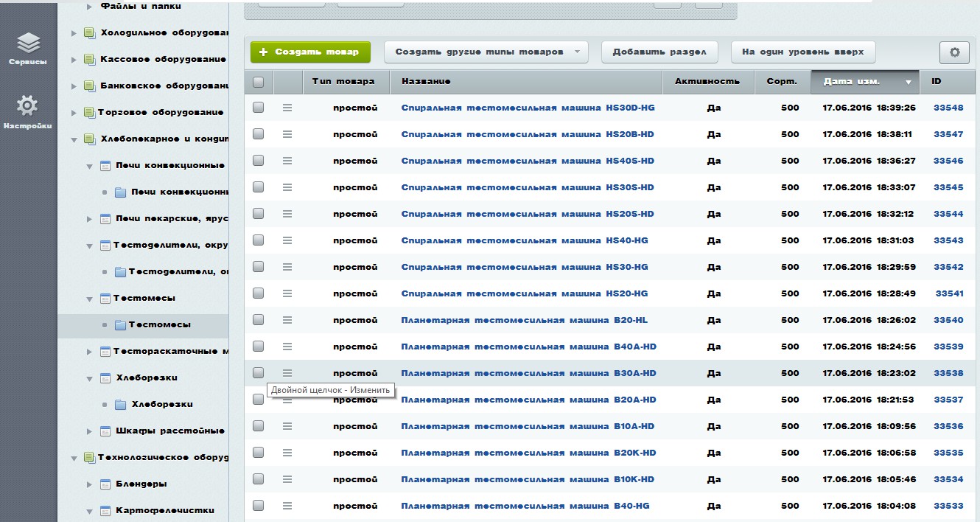Screen dimensions: 980x522
Task: Open the Сервисы sidebar section
Action: click(x=28, y=49)
